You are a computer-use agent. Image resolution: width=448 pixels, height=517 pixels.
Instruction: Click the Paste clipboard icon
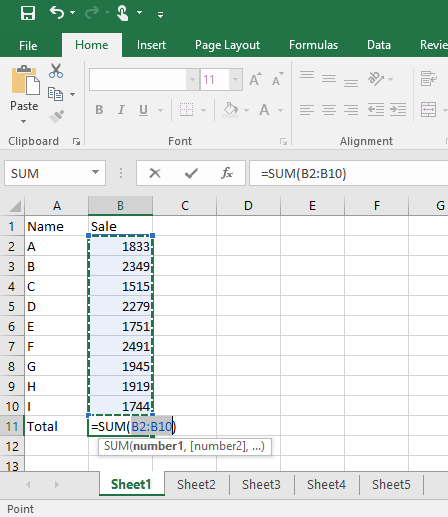25,80
